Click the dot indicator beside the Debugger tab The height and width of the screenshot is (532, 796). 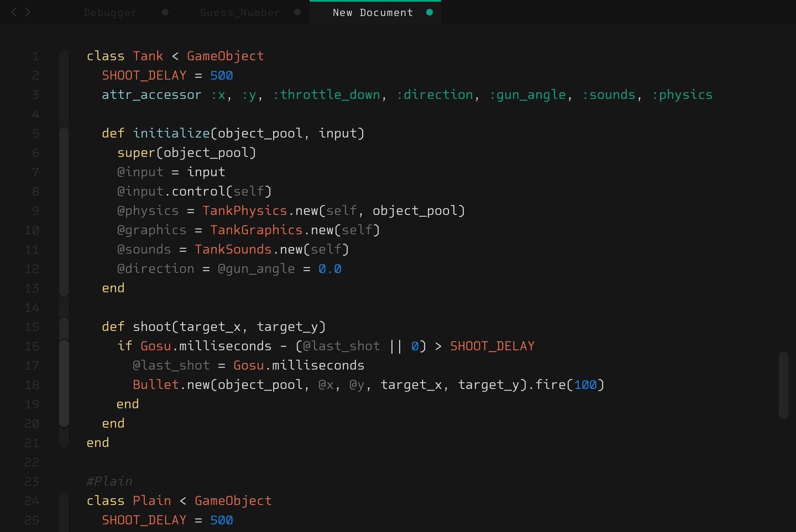click(165, 12)
